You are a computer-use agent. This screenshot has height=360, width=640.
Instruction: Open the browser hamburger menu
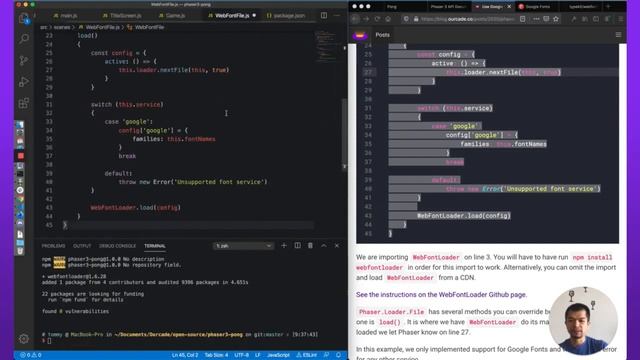coord(621,19)
